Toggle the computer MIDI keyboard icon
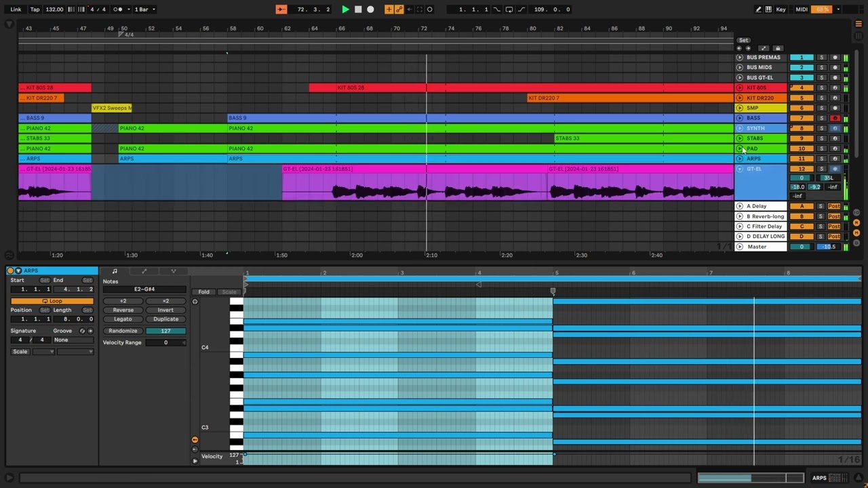 (768, 9)
